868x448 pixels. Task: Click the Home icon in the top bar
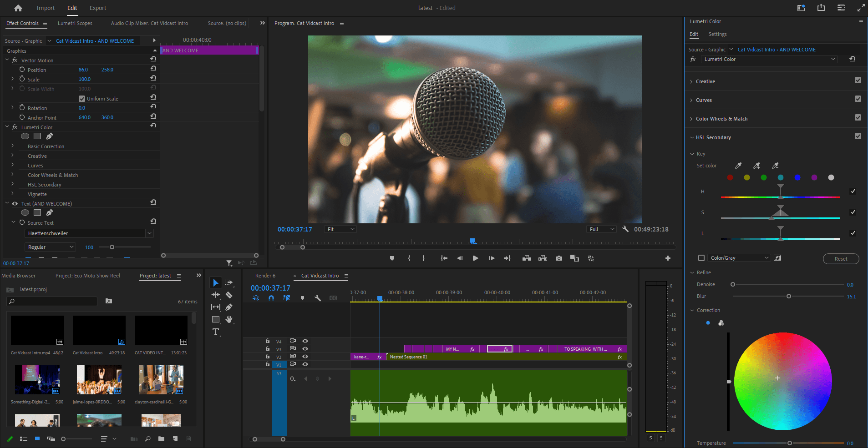click(18, 8)
